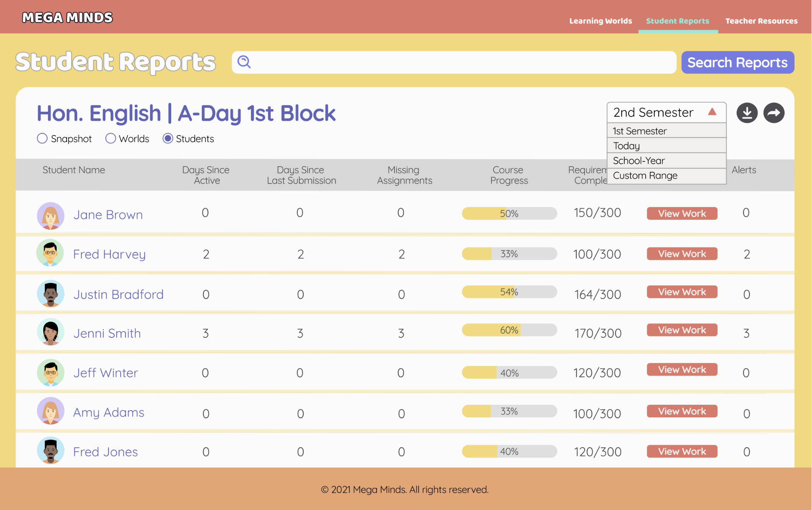Click View Work for Amy Adams
Viewport: 812px width, 510px height.
click(x=682, y=411)
